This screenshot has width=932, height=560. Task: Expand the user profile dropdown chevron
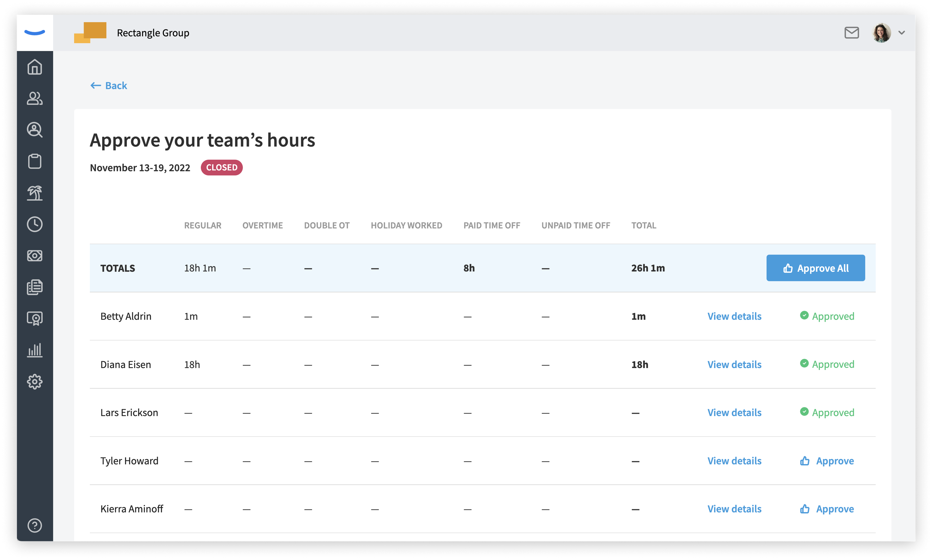point(902,33)
